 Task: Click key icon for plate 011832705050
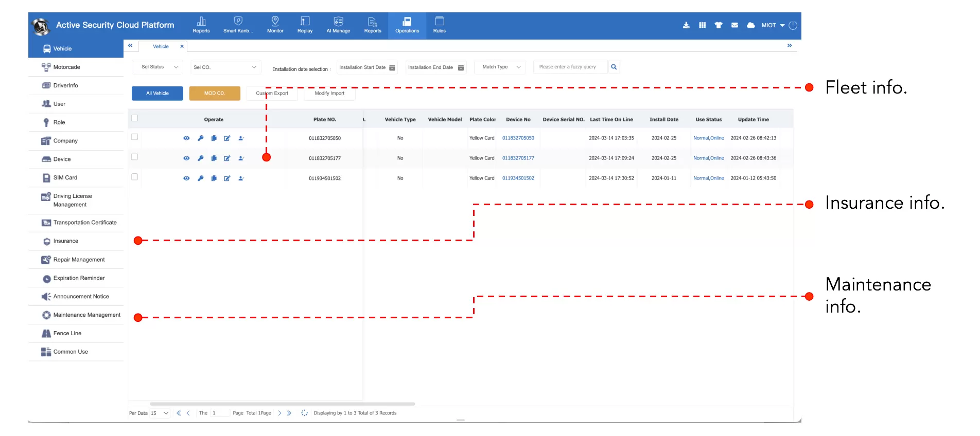point(201,138)
